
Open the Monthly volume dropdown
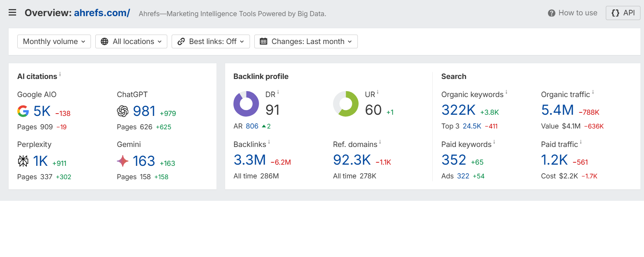54,41
